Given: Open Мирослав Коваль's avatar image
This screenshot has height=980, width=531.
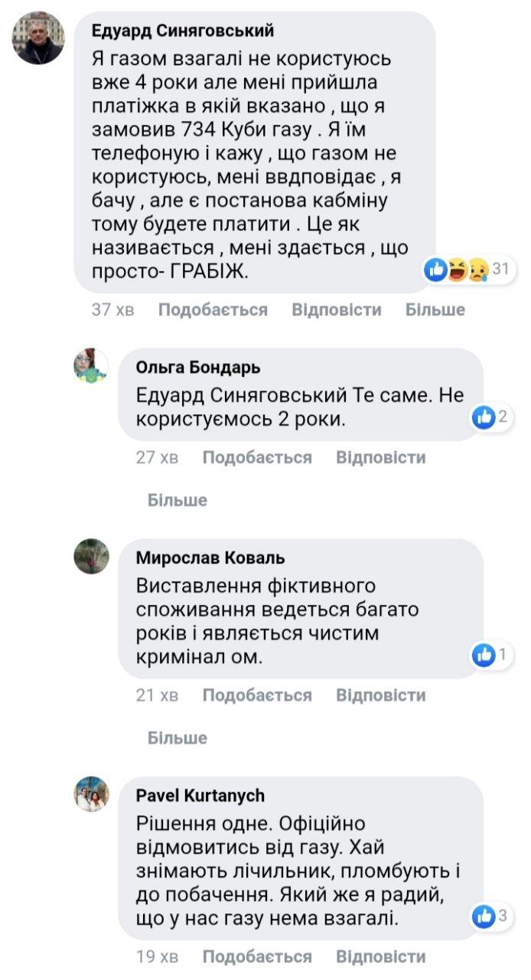Looking at the screenshot, I should click(91, 557).
